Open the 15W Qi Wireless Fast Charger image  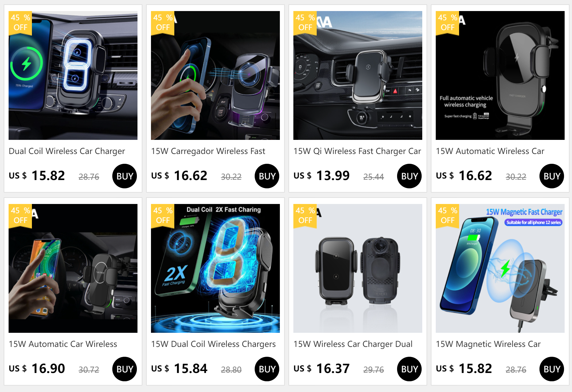point(358,75)
